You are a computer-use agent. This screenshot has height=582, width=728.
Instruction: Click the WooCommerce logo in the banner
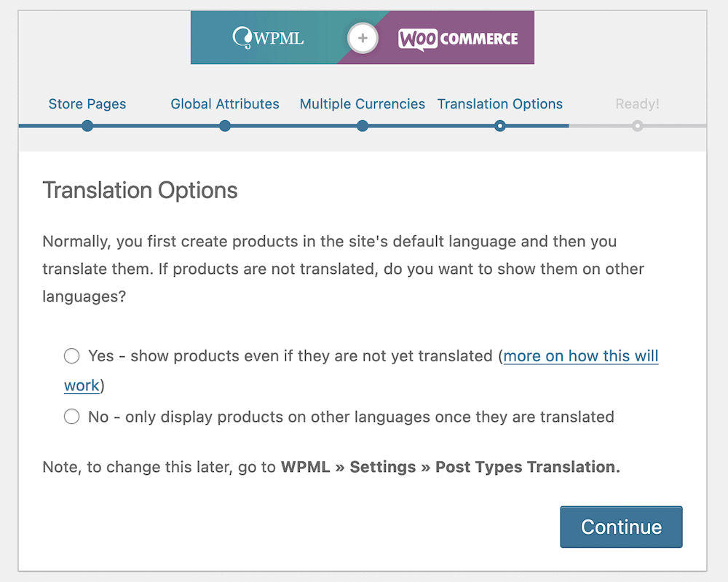pos(458,38)
